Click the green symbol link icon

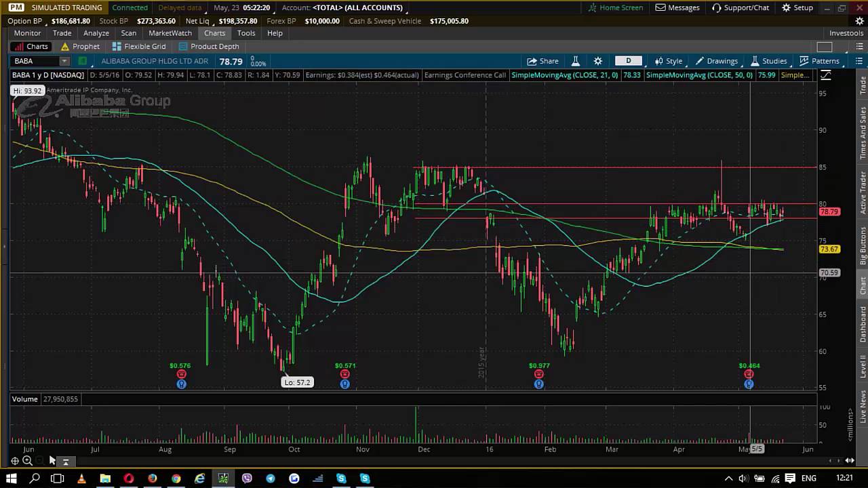pos(82,61)
